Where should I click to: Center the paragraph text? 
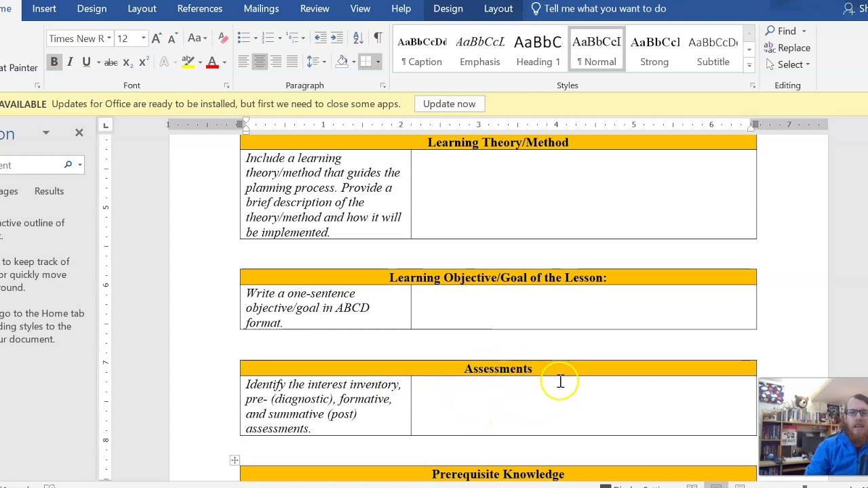pos(260,62)
